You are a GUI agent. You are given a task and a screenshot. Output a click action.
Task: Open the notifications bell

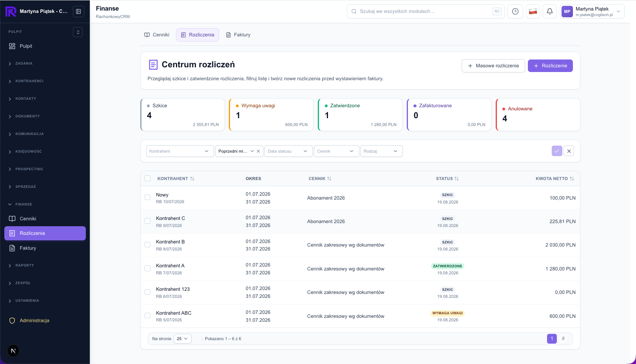pyautogui.click(x=549, y=11)
